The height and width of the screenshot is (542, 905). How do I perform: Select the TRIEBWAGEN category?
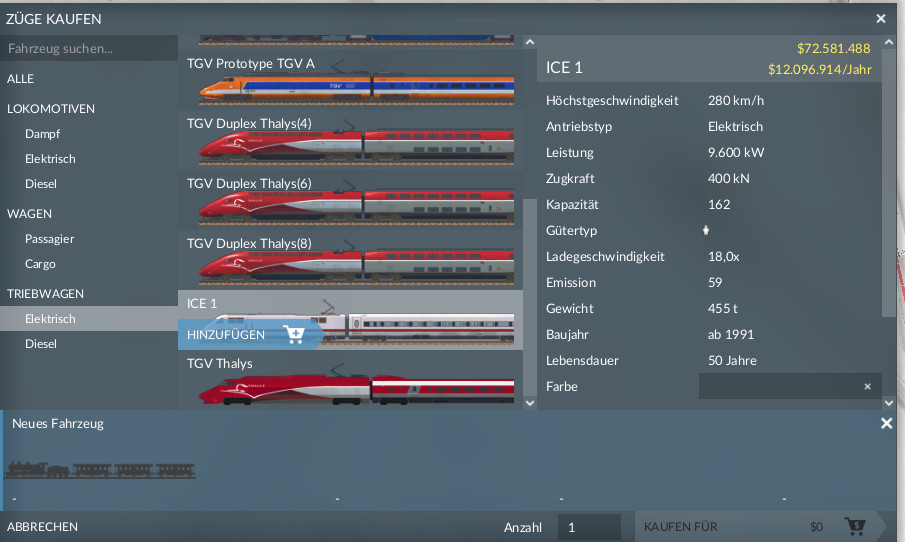click(x=45, y=294)
